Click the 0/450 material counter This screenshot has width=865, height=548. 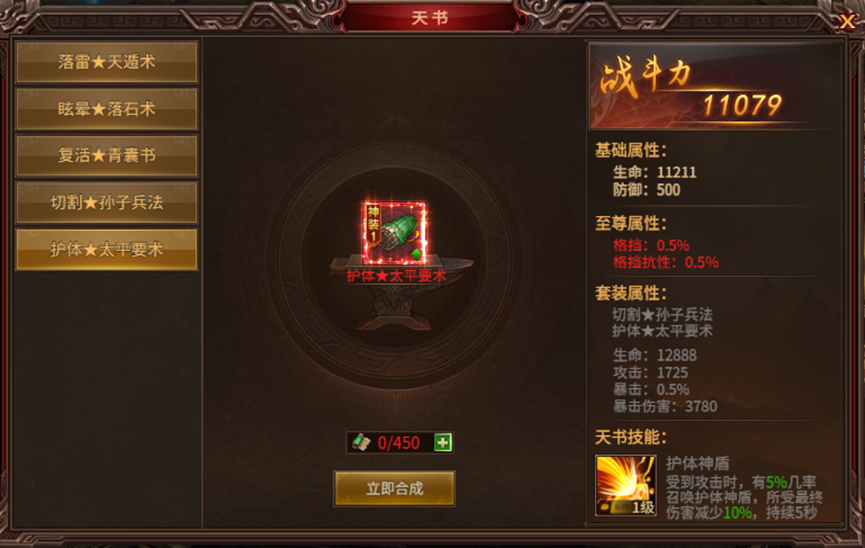(398, 443)
